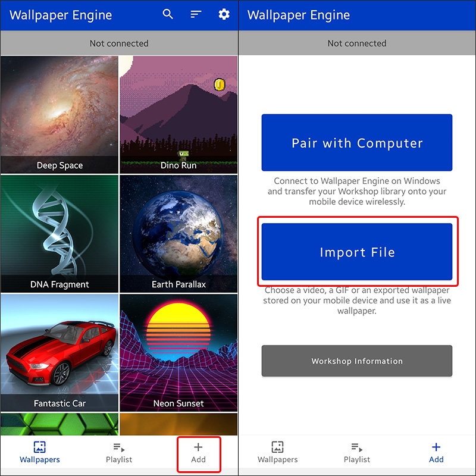Screen dimensions: 476x476
Task: Open the Neon Sunset wallpaper
Action: click(x=178, y=353)
